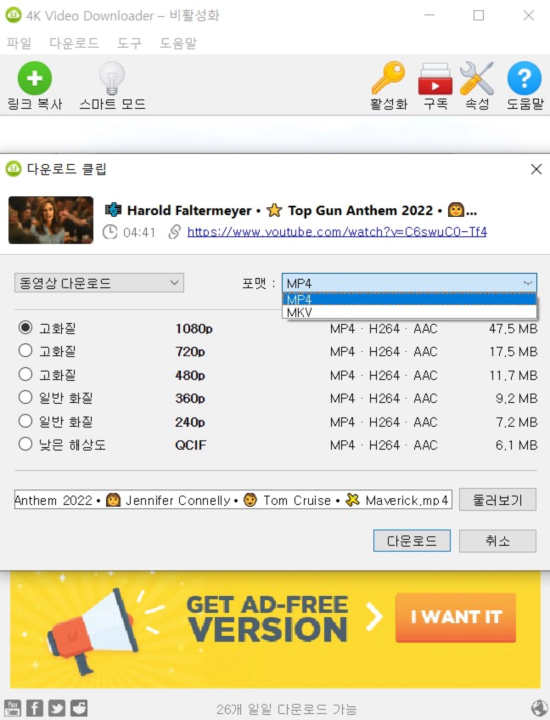Viewport: 550px width, 720px height.
Task: Maximize the 4K Video Downloader window
Action: [478, 16]
